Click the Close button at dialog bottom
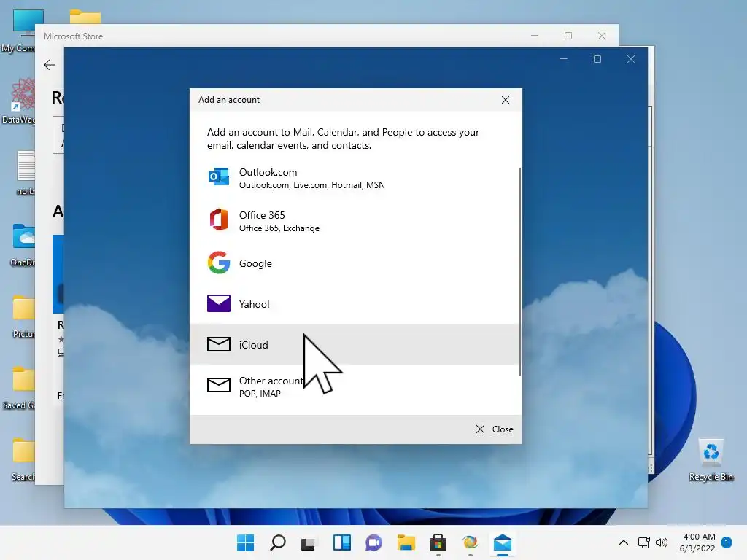 tap(495, 429)
